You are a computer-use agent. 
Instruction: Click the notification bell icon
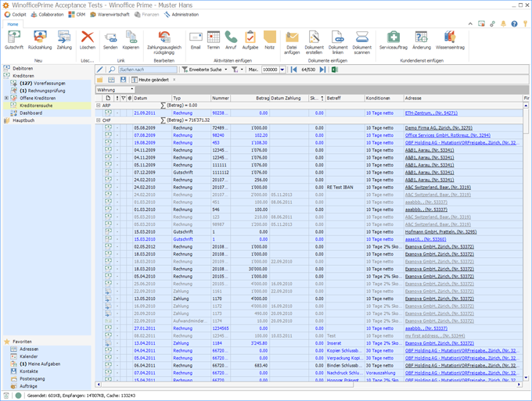pos(503,23)
